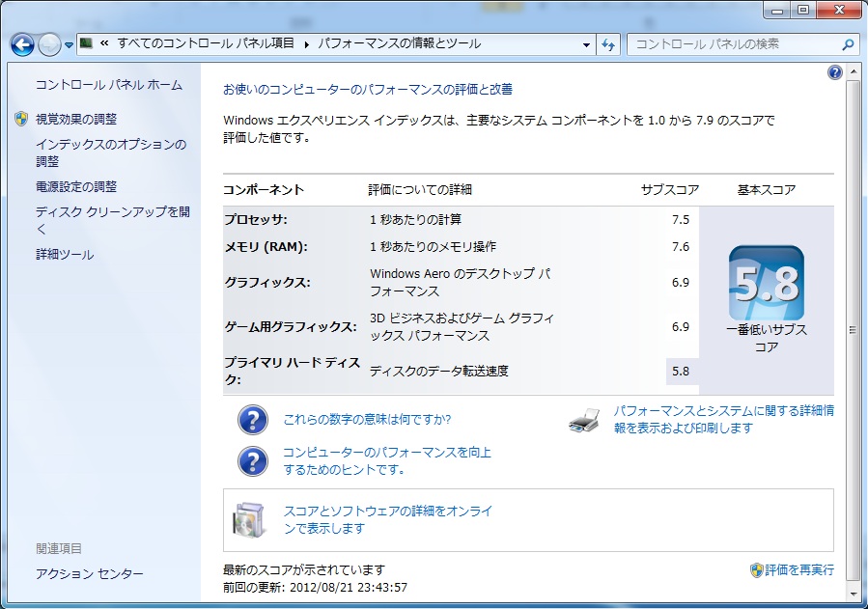Maximize the window
Screen dimensions: 868x609
click(803, 10)
